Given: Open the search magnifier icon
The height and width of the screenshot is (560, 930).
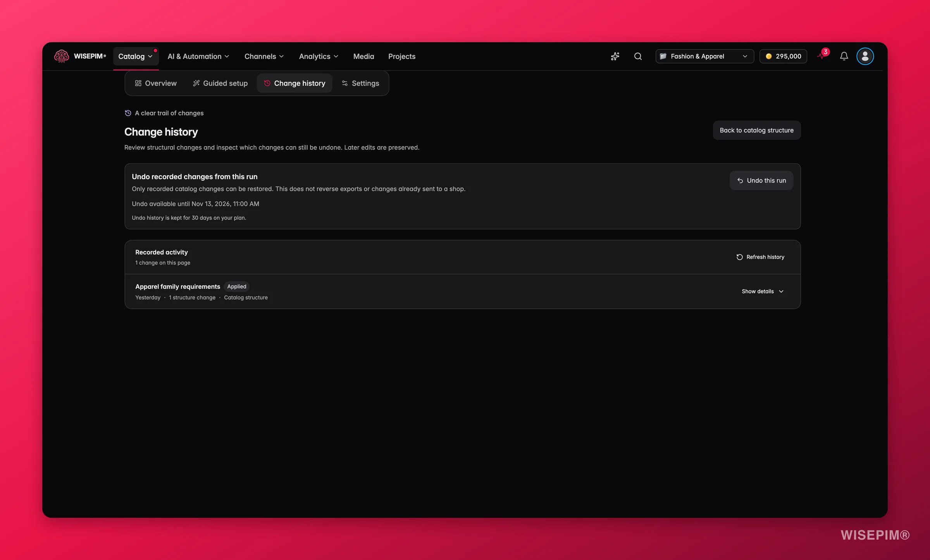Looking at the screenshot, I should click(x=638, y=56).
